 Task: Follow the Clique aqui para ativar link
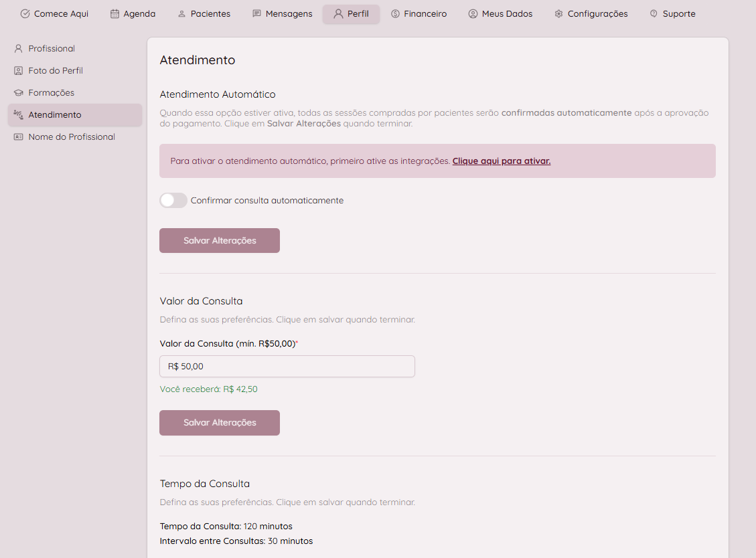(501, 161)
